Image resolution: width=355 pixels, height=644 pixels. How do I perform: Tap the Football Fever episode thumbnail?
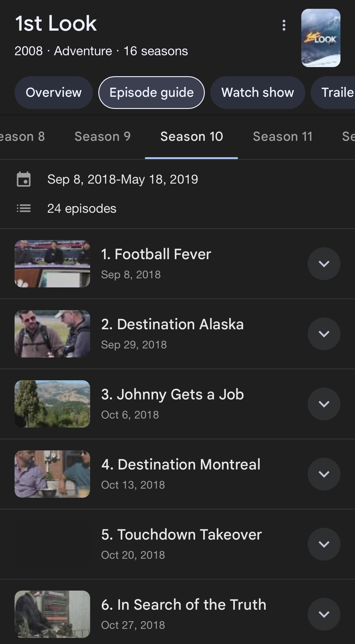click(52, 264)
